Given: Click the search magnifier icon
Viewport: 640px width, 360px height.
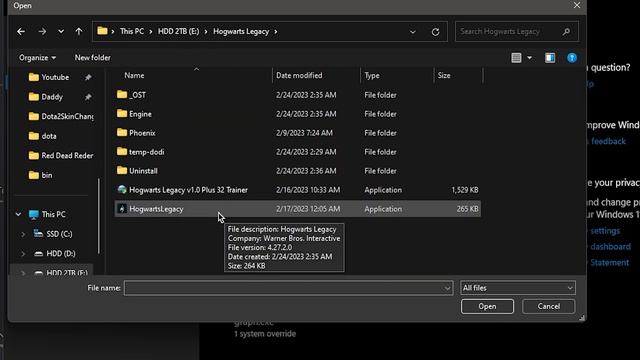Looking at the screenshot, I should 566,31.
